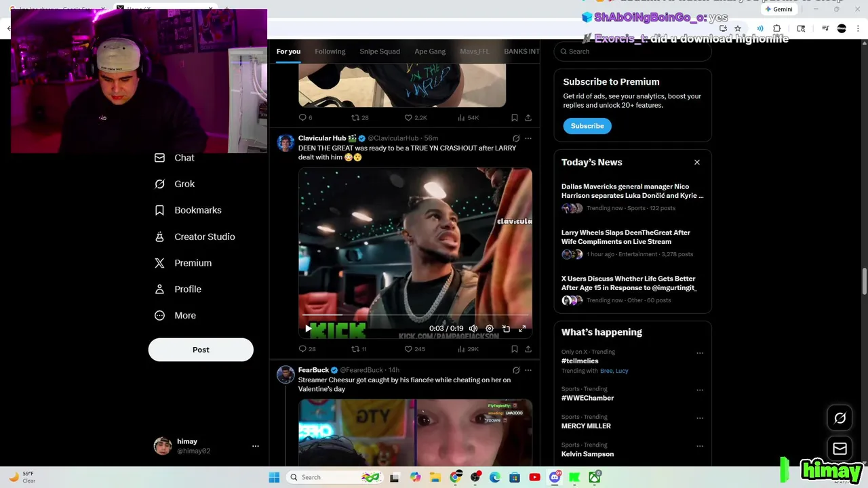868x488 pixels.
Task: Open Premium from the sidebar
Action: [183, 263]
